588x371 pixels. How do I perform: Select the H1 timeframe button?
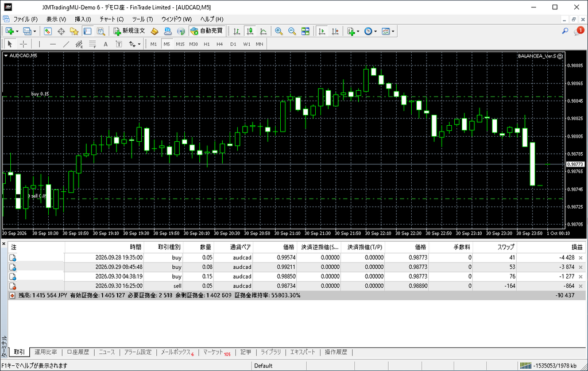207,44
